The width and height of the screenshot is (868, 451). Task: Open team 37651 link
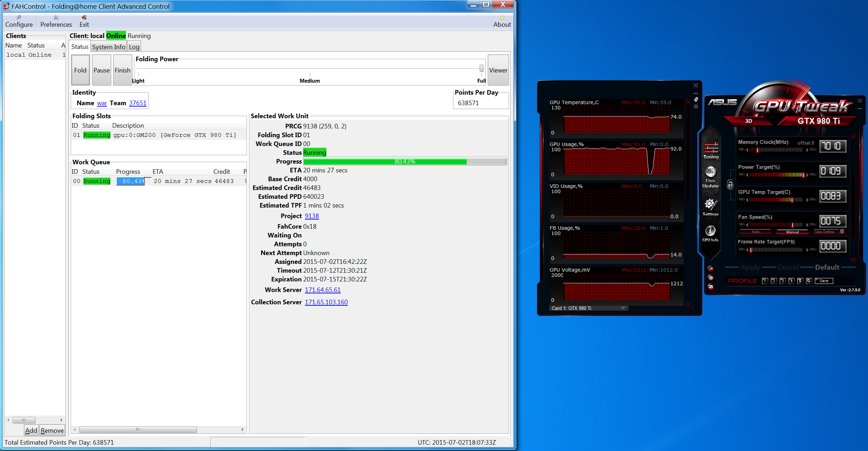[138, 103]
